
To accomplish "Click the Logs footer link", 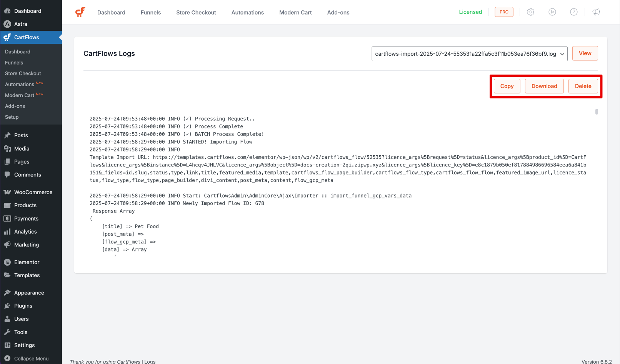I will 150,361.
